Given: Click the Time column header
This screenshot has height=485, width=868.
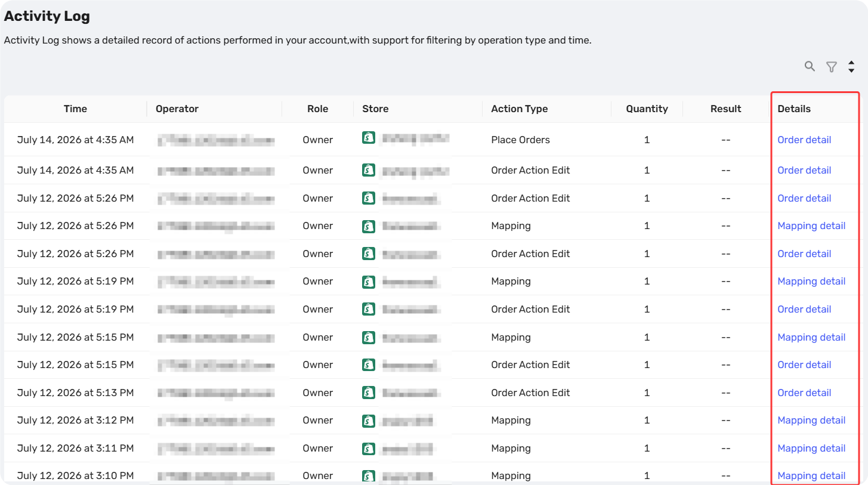Looking at the screenshot, I should (75, 109).
